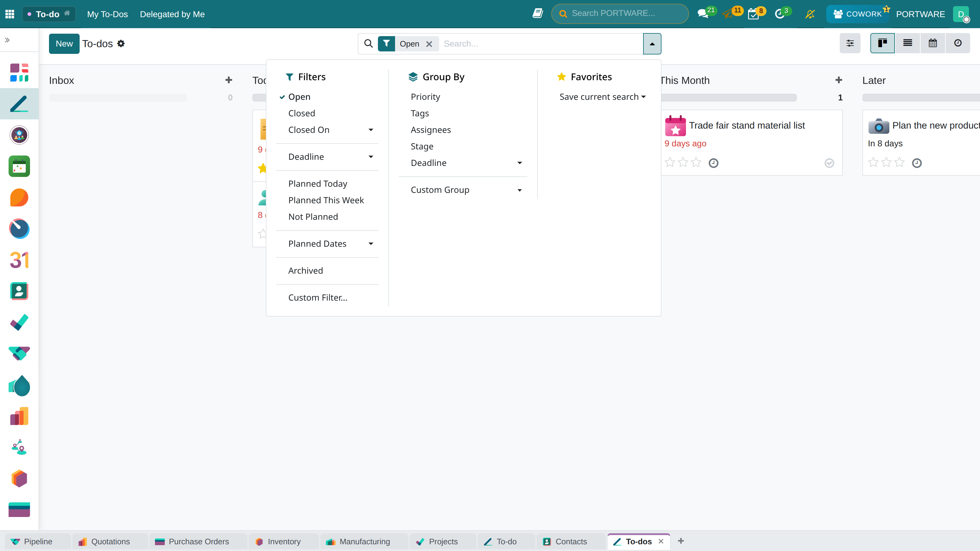Open the knowledge book icon
980x551 pixels.
click(x=537, y=14)
